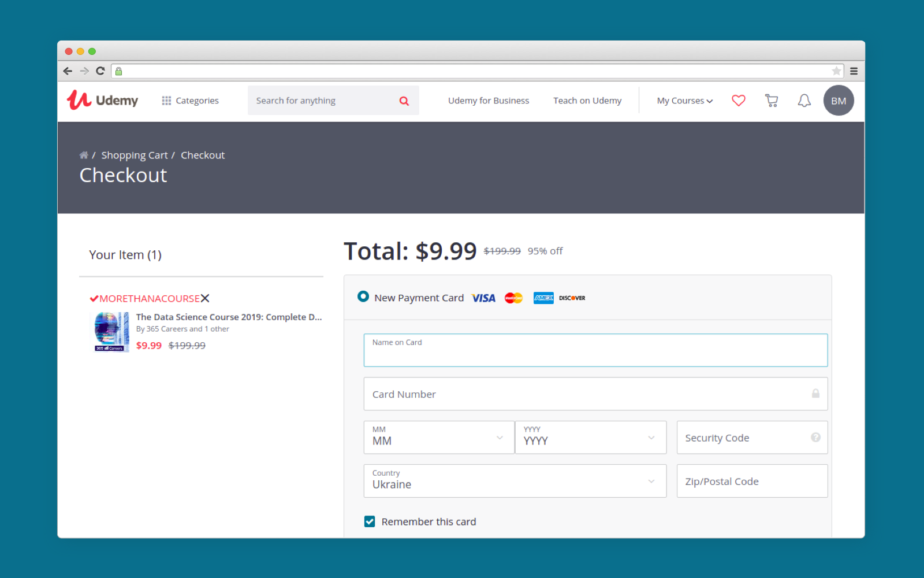The width and height of the screenshot is (924, 578).
Task: Remove the MORETHANACOURSE coupon with X
Action: click(205, 298)
